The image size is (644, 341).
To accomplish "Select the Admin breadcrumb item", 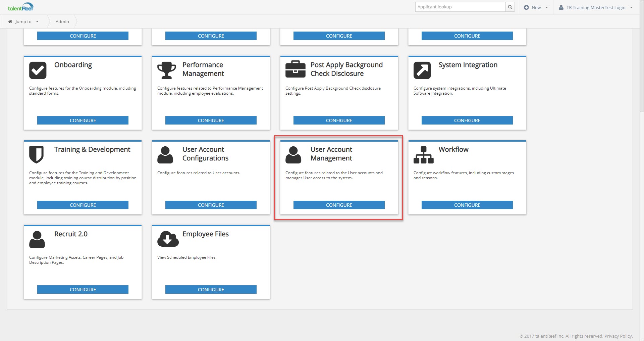I will coord(62,21).
